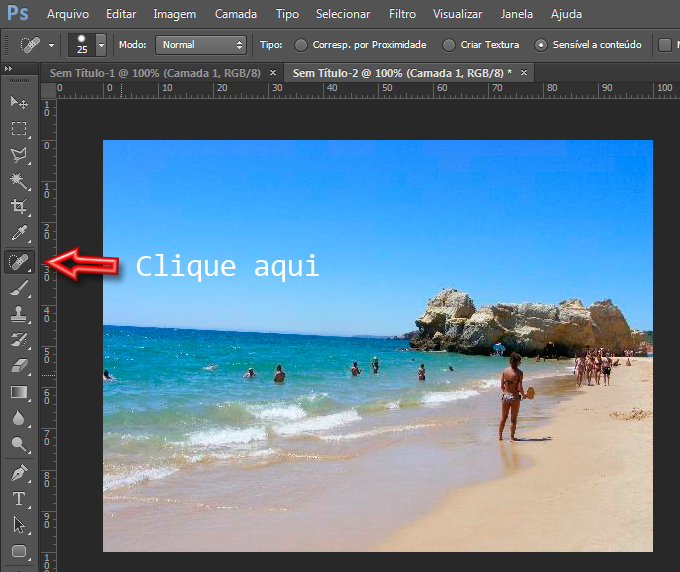The height and width of the screenshot is (572, 680).
Task: Select the Rounded Rectangle shape tool
Action: point(19,551)
